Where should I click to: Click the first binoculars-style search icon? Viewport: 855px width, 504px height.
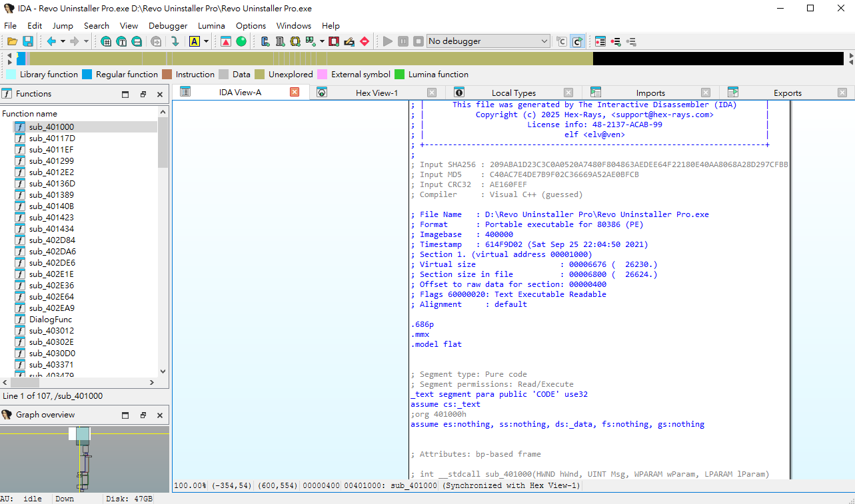click(x=106, y=41)
